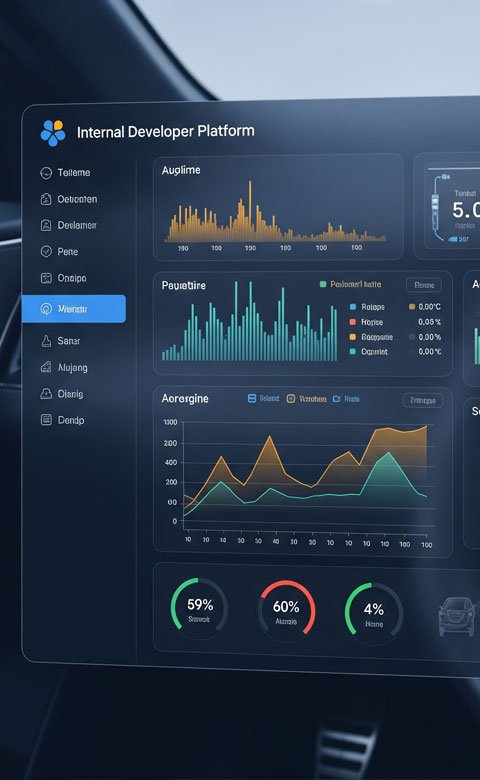Screen dimensions: 480x780
Task: Open the highlighted Meinsitr menu item
Action: pyautogui.click(x=74, y=309)
